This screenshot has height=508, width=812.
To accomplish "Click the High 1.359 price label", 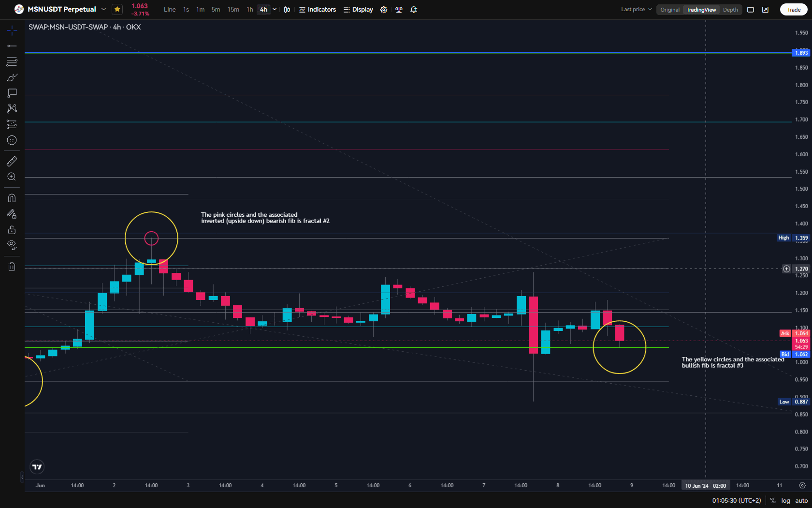I will [793, 238].
